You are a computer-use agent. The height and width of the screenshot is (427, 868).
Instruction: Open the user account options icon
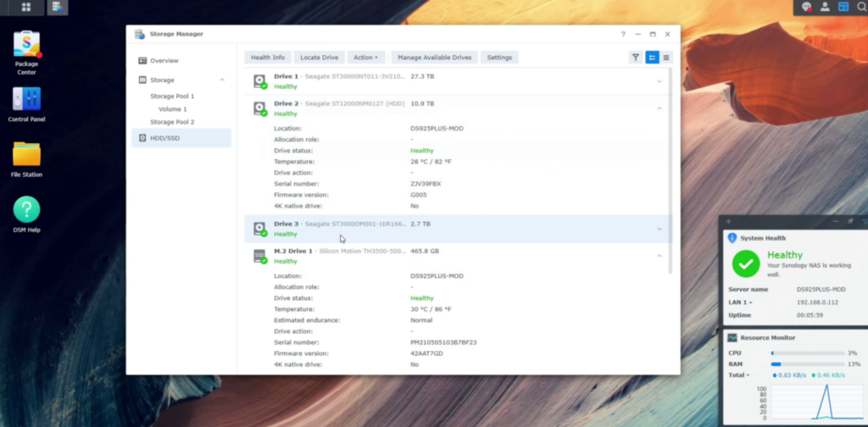click(x=825, y=7)
